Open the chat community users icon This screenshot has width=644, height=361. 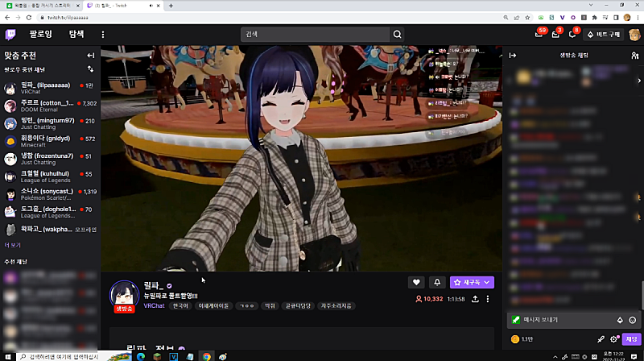[x=634, y=55]
